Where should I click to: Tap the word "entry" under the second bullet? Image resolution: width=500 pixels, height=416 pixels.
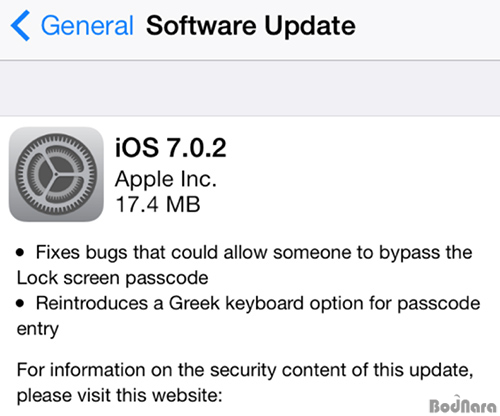(x=38, y=329)
